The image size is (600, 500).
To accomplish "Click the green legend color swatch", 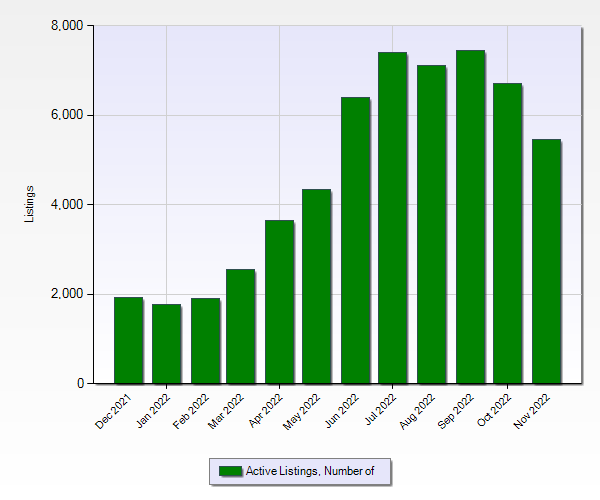I will pos(230,471).
